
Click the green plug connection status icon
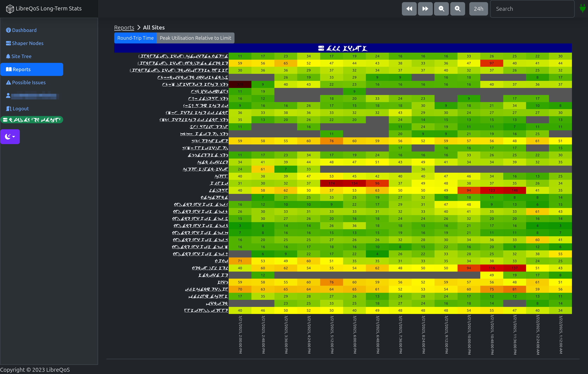[582, 8]
